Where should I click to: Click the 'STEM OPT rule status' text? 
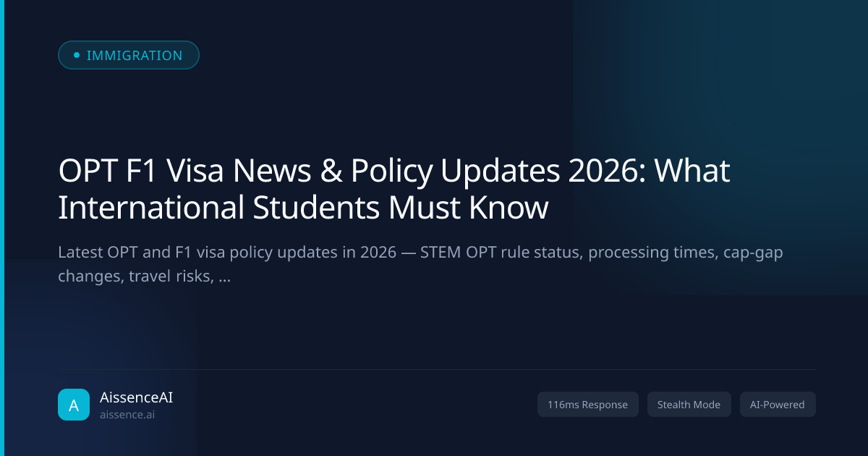497,253
